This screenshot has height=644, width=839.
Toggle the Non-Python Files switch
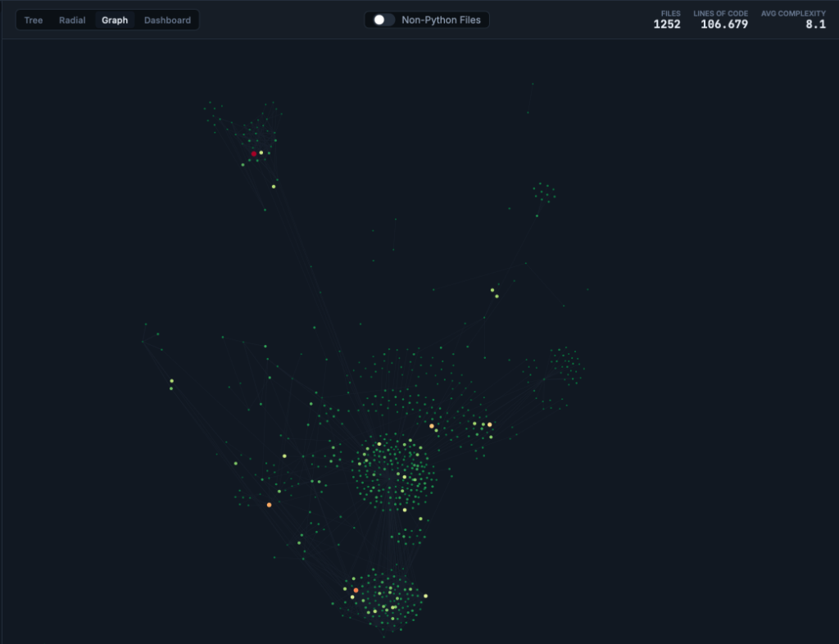coord(383,20)
